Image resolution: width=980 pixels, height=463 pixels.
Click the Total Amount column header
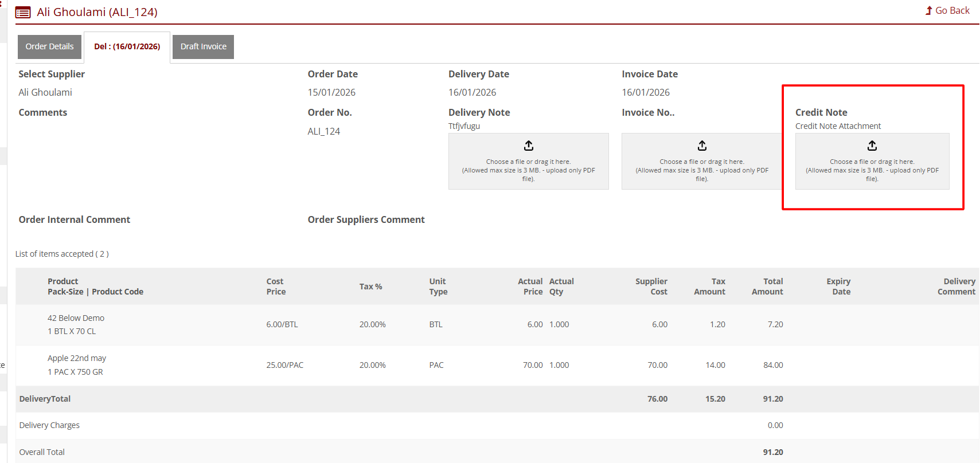767,287
